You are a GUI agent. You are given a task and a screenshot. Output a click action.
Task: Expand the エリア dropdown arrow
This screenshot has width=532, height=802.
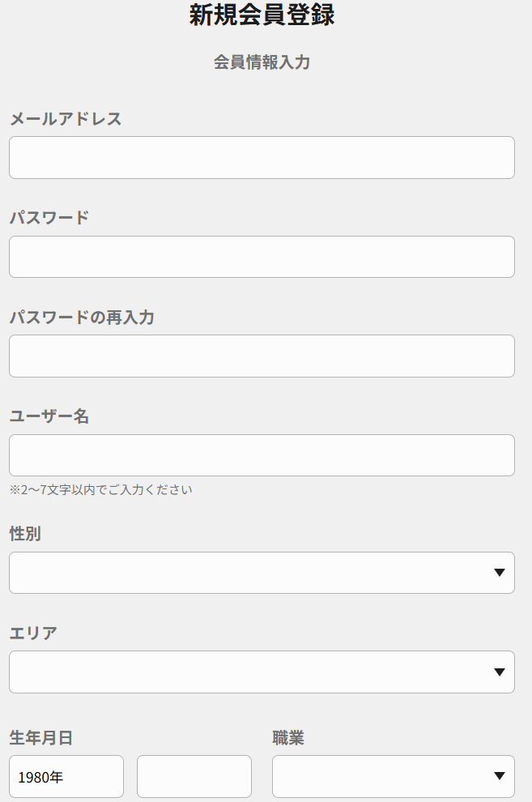point(499,672)
